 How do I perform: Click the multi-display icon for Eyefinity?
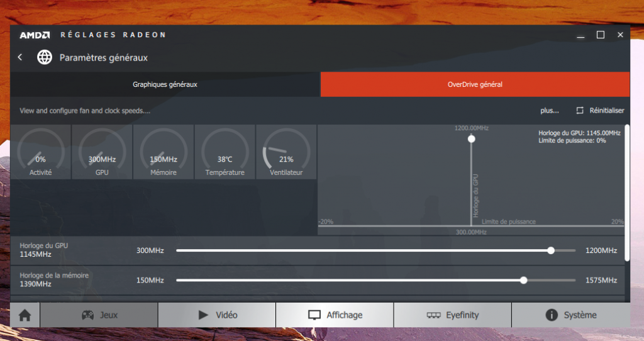pos(433,315)
